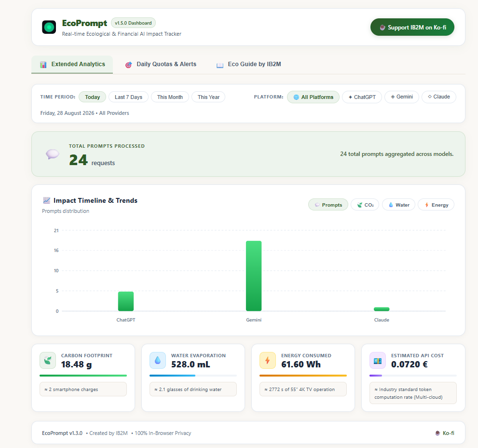Click '≈ 2 smartphone charges' text
The height and width of the screenshot is (448, 478).
(x=71, y=390)
